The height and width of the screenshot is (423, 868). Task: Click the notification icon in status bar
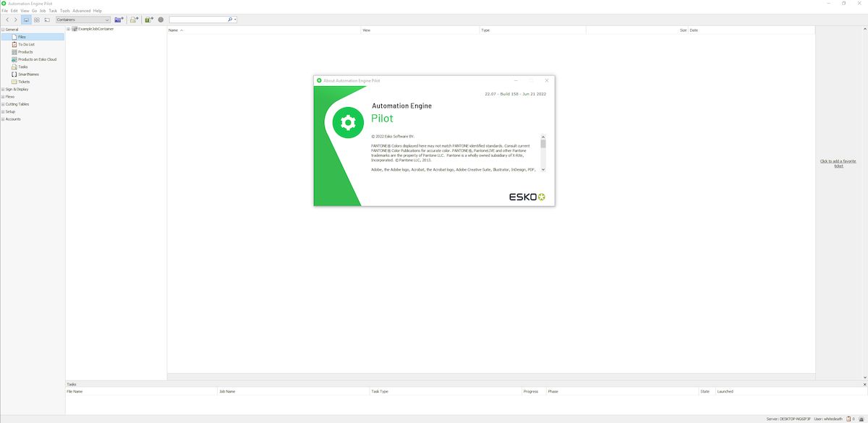pyautogui.click(x=861, y=419)
